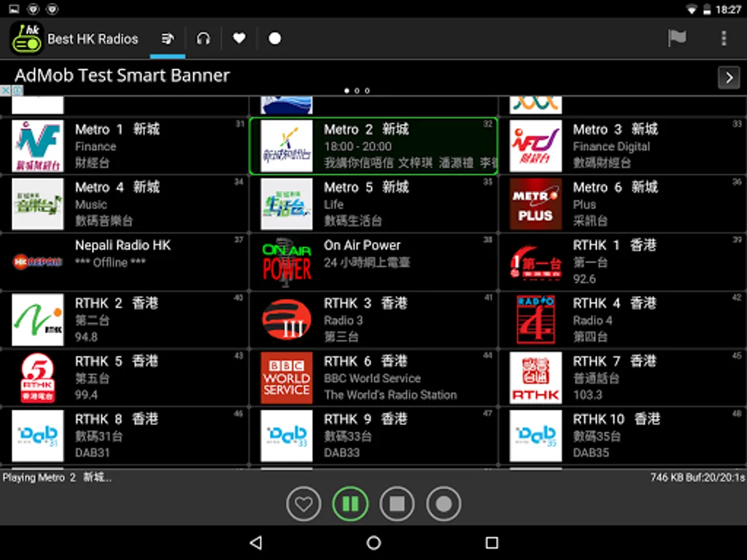Click the 'RTHK 7 香港' title

pyautogui.click(x=615, y=361)
